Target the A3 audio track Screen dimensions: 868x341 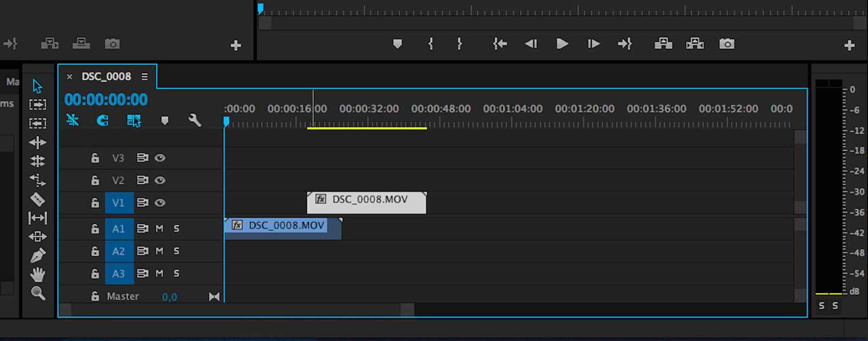point(119,273)
